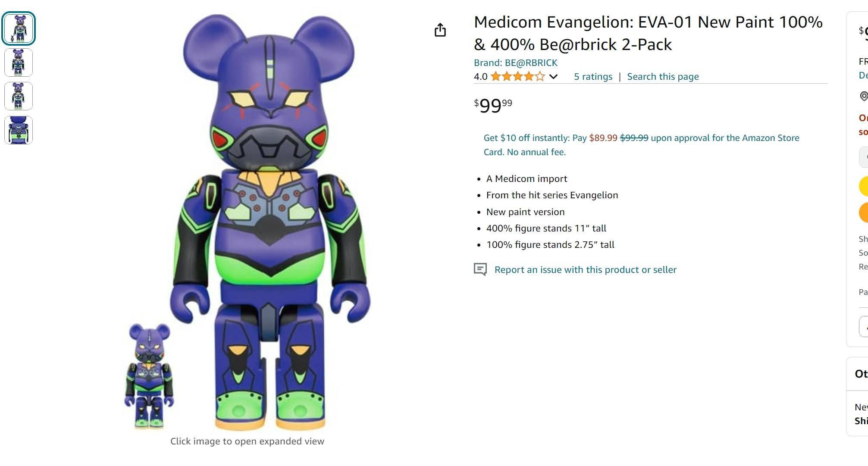
Task: Click the share icon beside the product image
Action: click(440, 30)
